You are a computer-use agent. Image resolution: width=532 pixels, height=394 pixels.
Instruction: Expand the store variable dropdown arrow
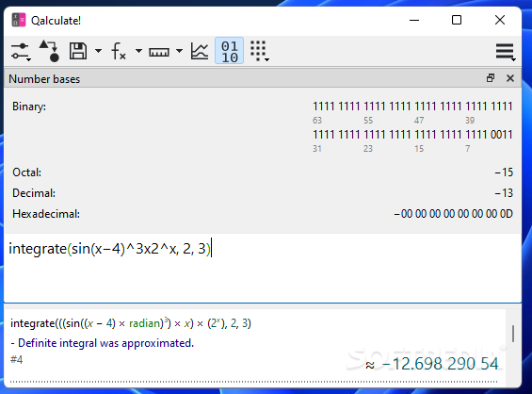tap(98, 51)
